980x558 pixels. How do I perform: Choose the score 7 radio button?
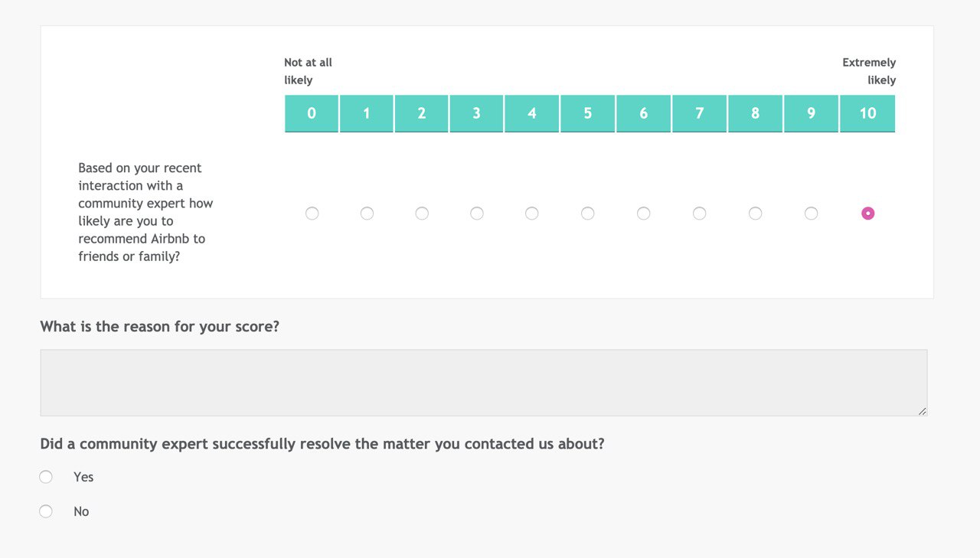(x=699, y=214)
